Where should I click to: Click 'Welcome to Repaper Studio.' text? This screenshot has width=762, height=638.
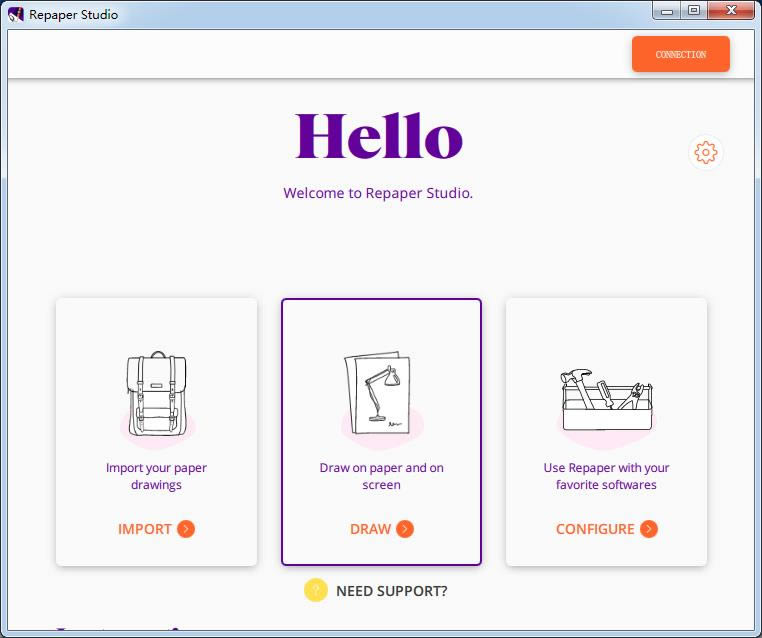point(378,193)
